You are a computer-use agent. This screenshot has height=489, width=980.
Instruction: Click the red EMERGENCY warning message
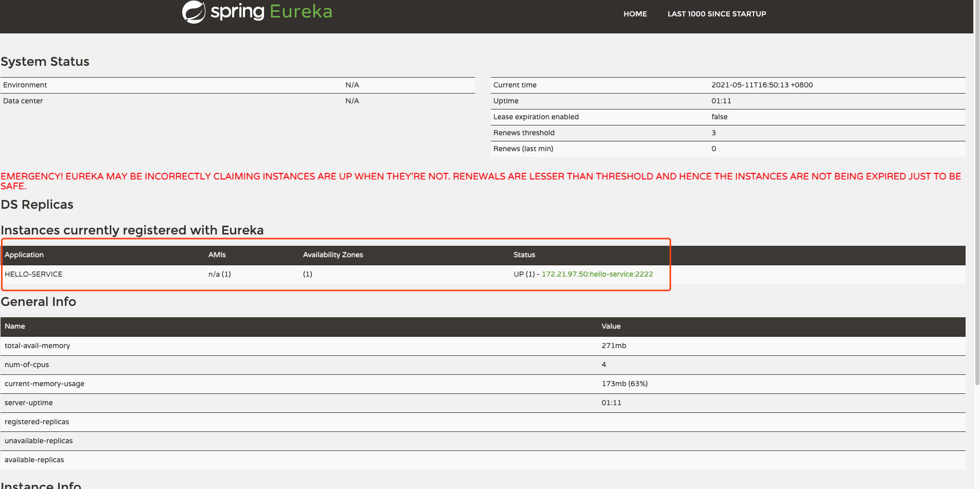tap(481, 181)
